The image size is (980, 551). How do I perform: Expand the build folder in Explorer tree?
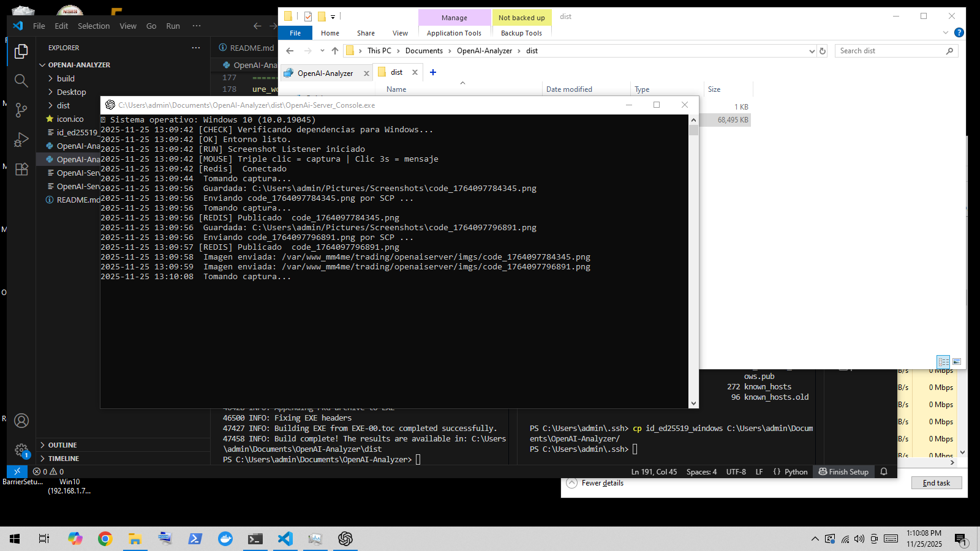pos(66,78)
